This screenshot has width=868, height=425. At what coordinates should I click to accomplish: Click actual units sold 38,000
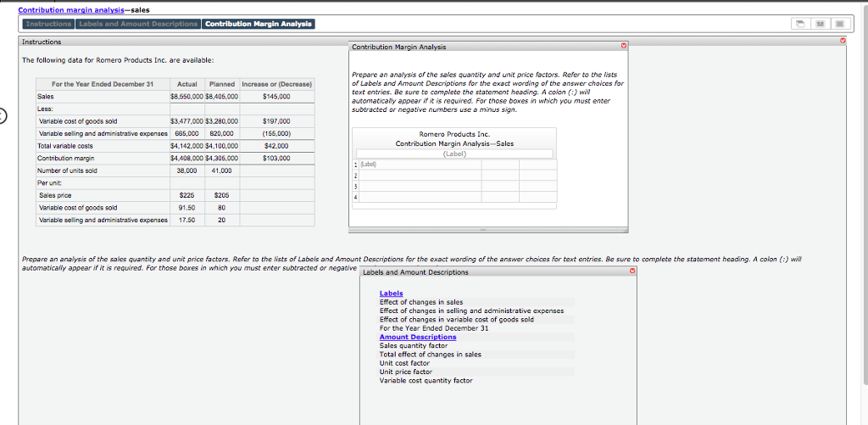pyautogui.click(x=187, y=171)
